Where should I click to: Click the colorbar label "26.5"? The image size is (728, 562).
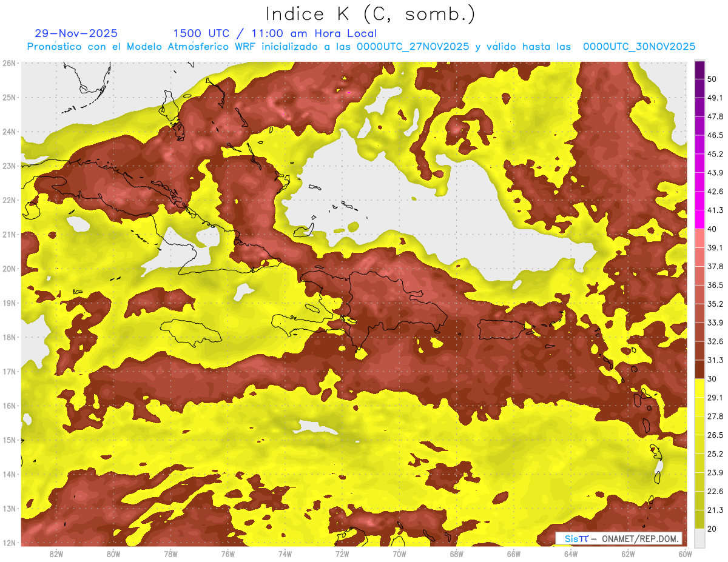point(716,435)
